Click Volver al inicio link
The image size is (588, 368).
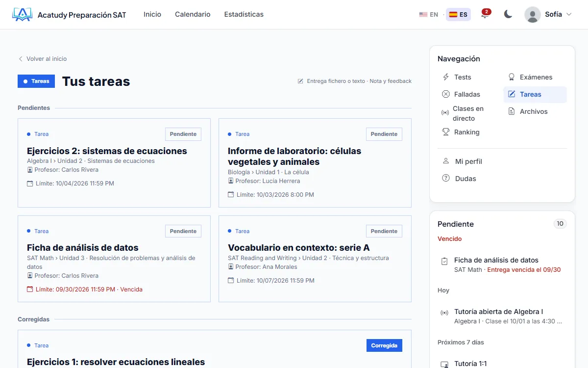pyautogui.click(x=43, y=59)
